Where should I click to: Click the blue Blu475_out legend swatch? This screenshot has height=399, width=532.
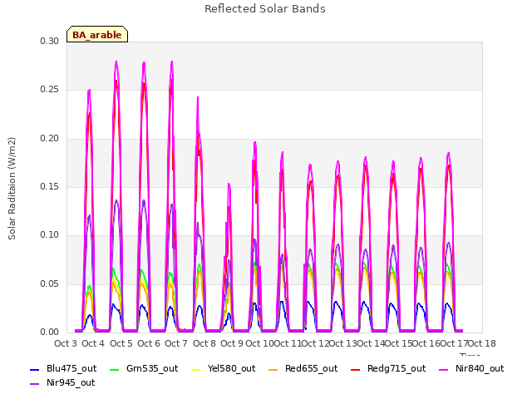click(x=35, y=369)
